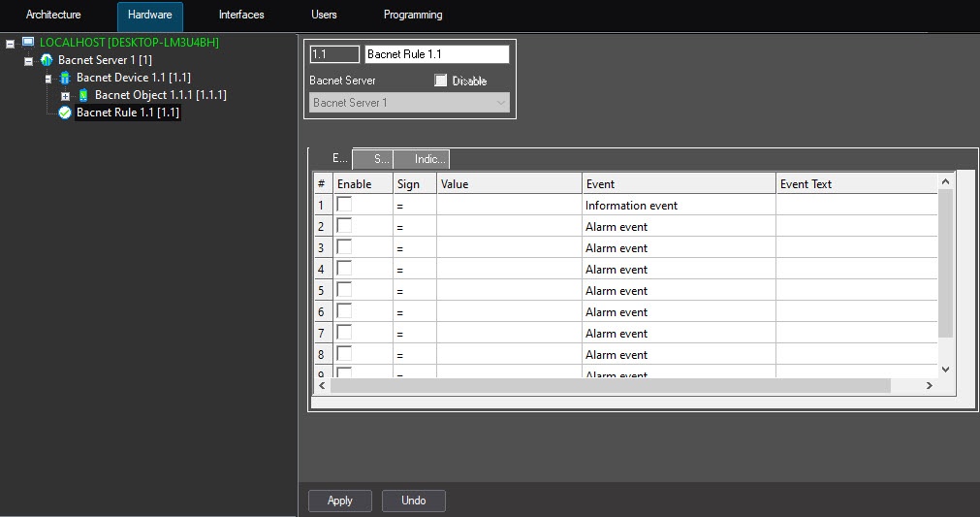Click the Bacnet Device 1.1 icon

pyautogui.click(x=65, y=78)
